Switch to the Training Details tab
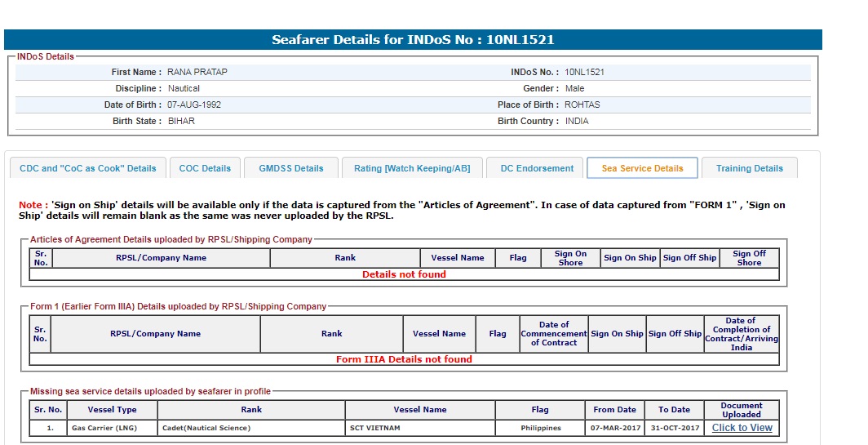 (749, 168)
